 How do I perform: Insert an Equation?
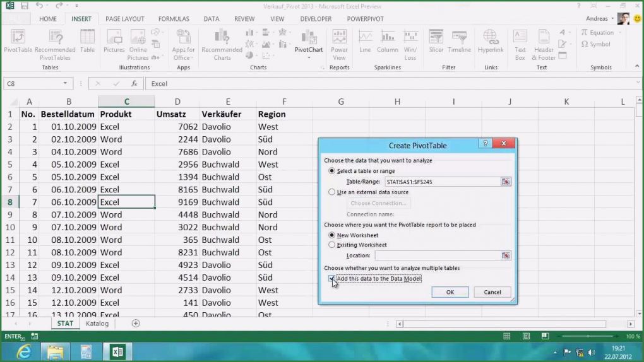tap(597, 32)
